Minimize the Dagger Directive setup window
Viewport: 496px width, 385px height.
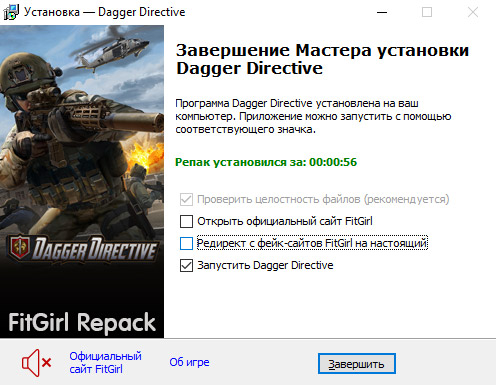(x=382, y=12)
